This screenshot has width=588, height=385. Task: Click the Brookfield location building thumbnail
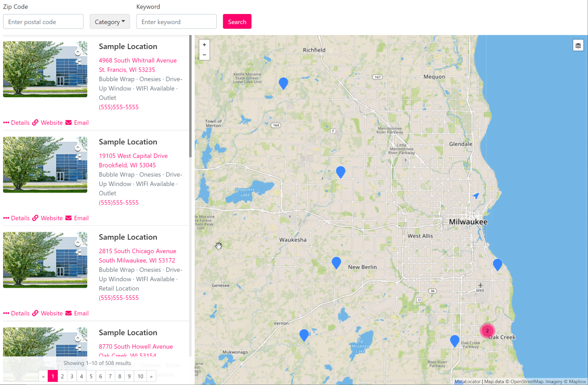(45, 164)
